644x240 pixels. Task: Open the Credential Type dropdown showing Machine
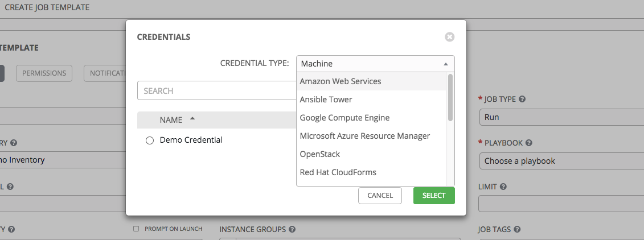pyautogui.click(x=375, y=64)
